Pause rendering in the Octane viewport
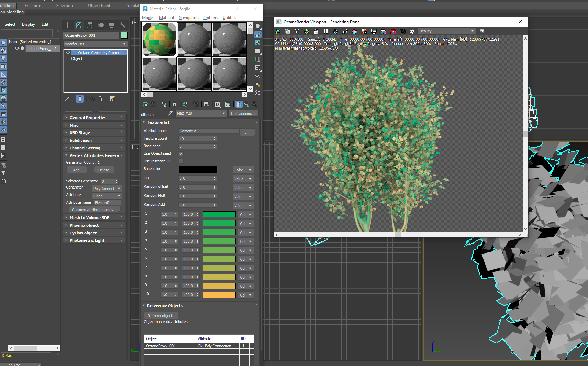The image size is (588, 366). 326,31
